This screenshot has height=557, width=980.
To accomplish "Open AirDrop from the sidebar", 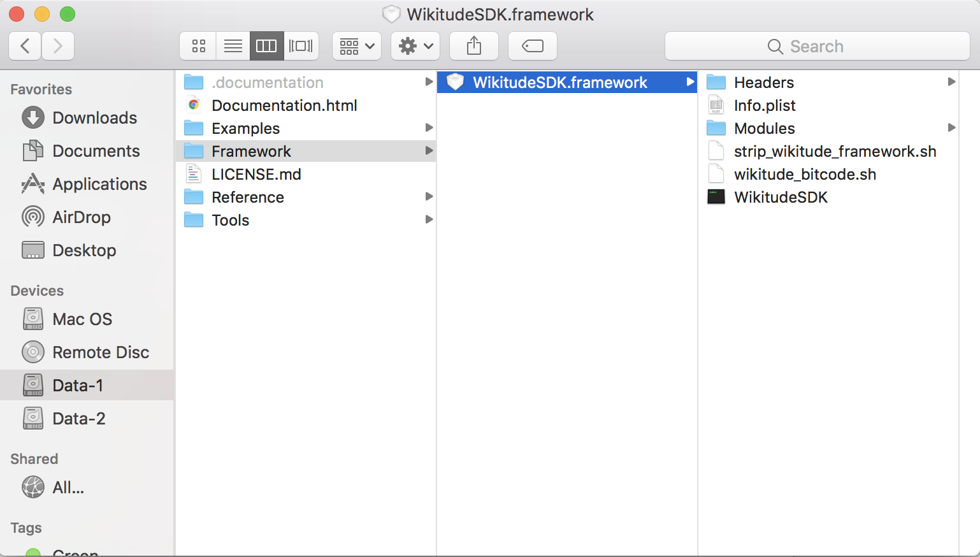I will tap(81, 217).
